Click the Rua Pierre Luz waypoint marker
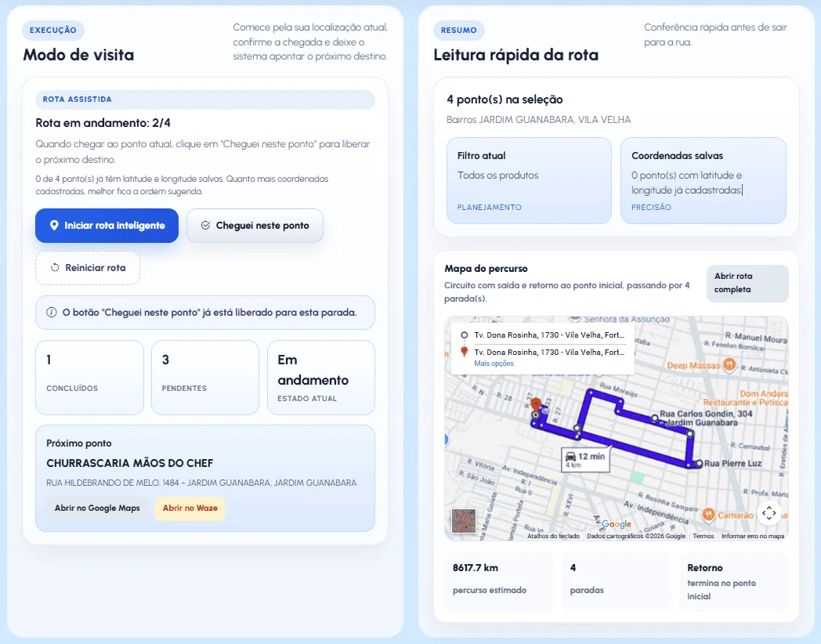The image size is (821, 644). click(699, 463)
